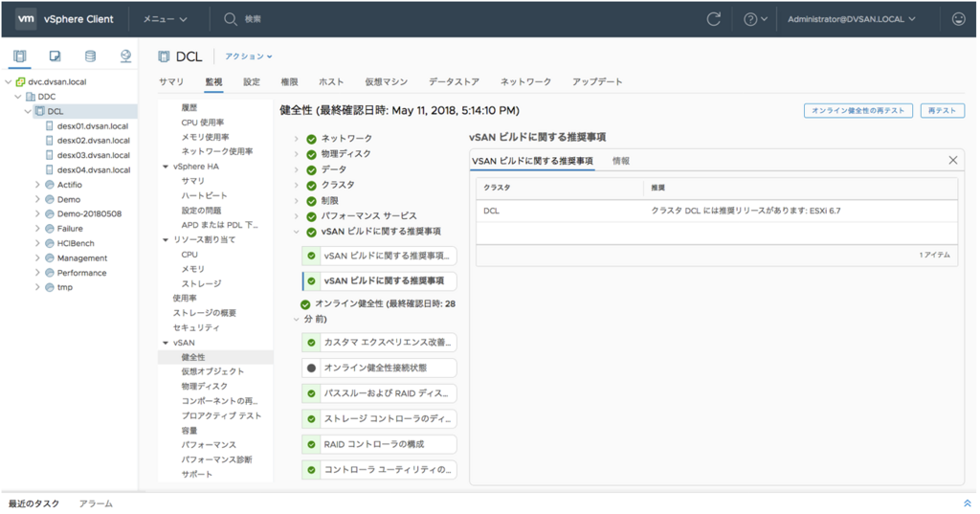
Task: Open the メニュー dropdown
Action: click(165, 19)
